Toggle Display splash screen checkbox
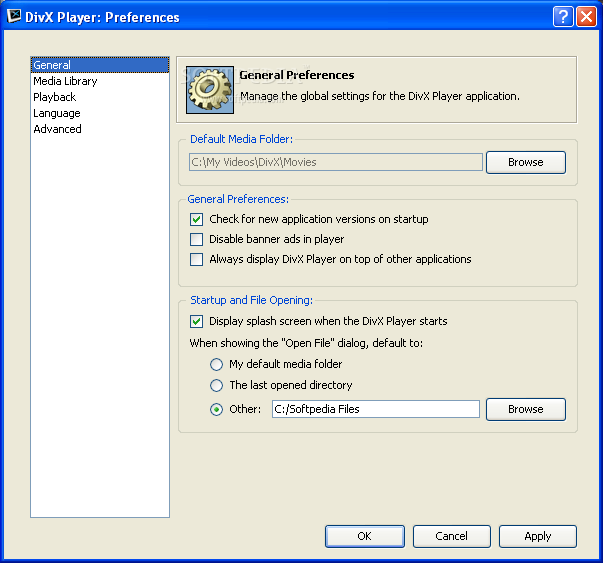The width and height of the screenshot is (603, 563). (x=197, y=321)
